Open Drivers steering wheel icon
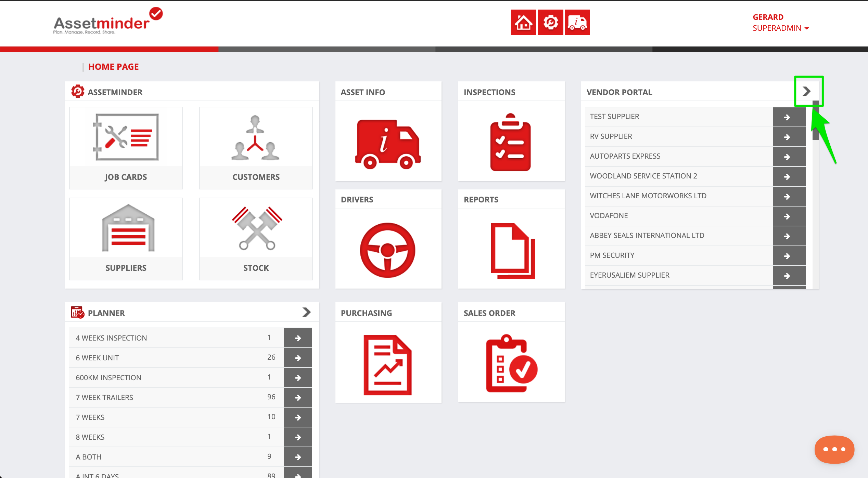Image resolution: width=868 pixels, height=478 pixels. (387, 250)
